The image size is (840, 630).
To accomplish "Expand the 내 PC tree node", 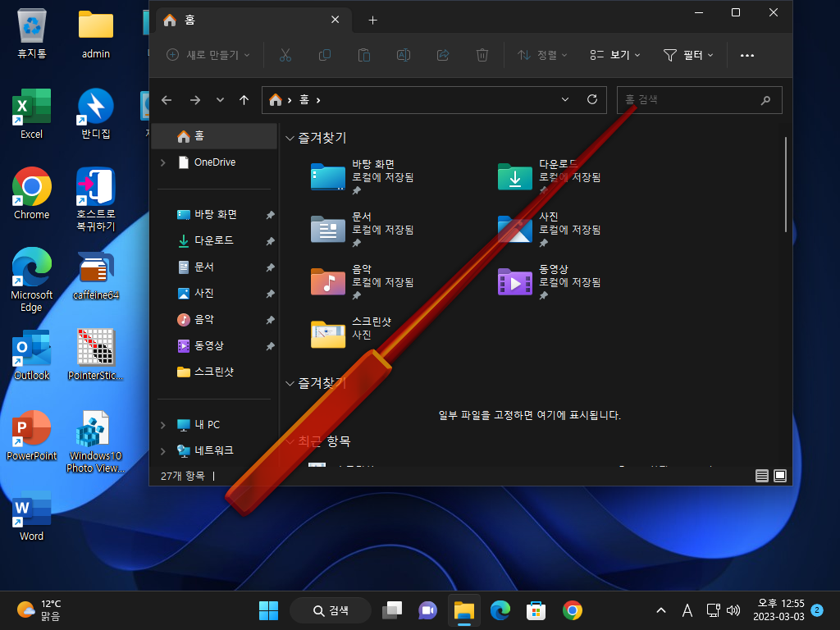I will click(163, 425).
